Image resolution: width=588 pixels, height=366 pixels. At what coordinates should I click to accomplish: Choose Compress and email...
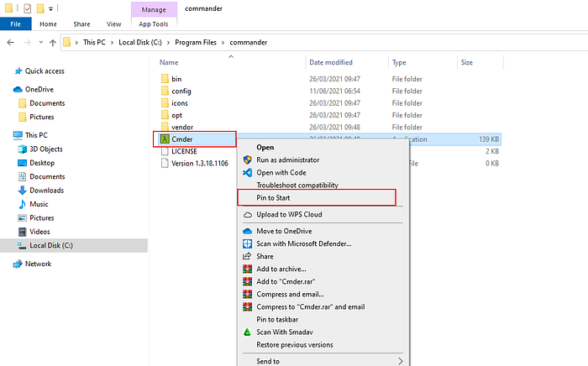291,295
